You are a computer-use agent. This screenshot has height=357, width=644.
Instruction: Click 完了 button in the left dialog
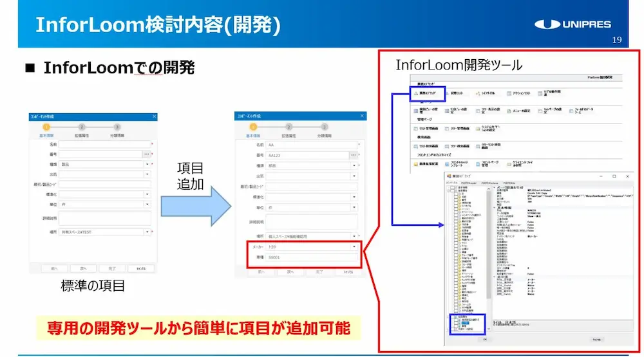tap(111, 268)
